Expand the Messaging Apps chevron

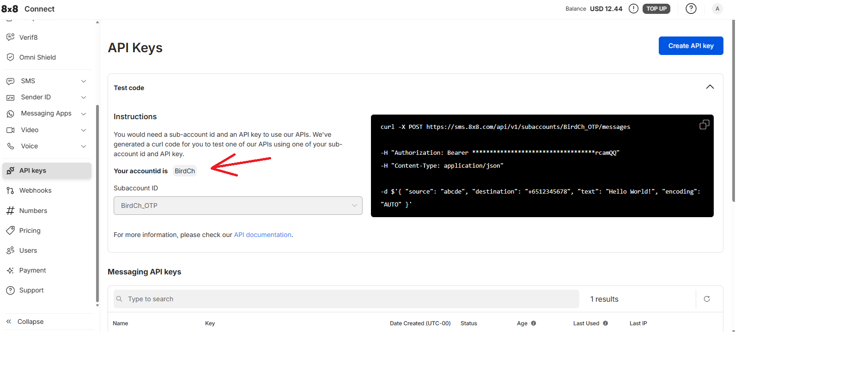[x=84, y=114]
